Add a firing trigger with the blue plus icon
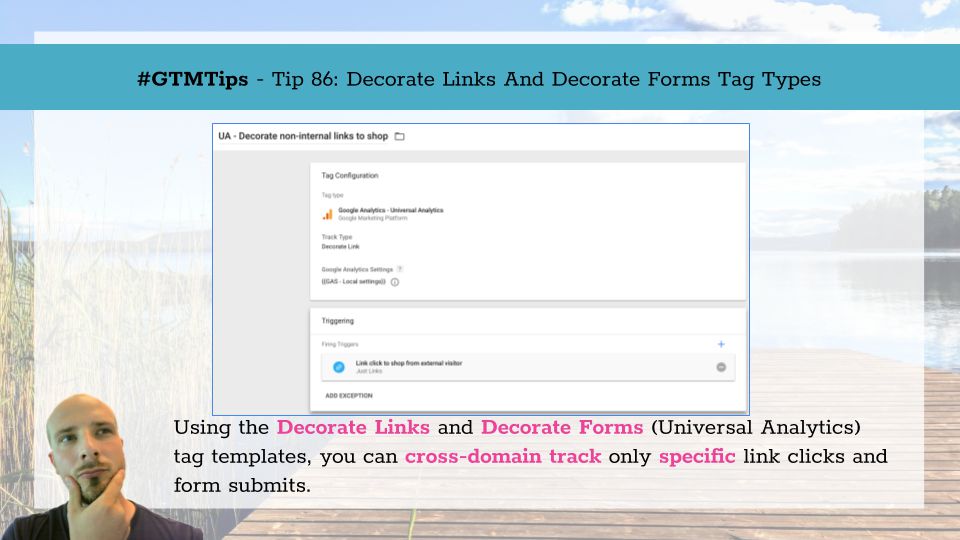 (x=721, y=344)
